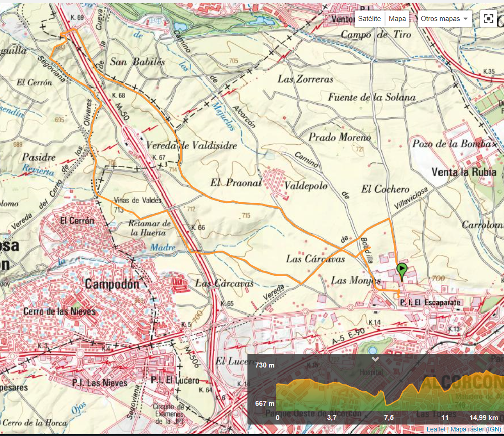
Task: Click the P.I. Las Nieves label
Action: click(x=100, y=383)
